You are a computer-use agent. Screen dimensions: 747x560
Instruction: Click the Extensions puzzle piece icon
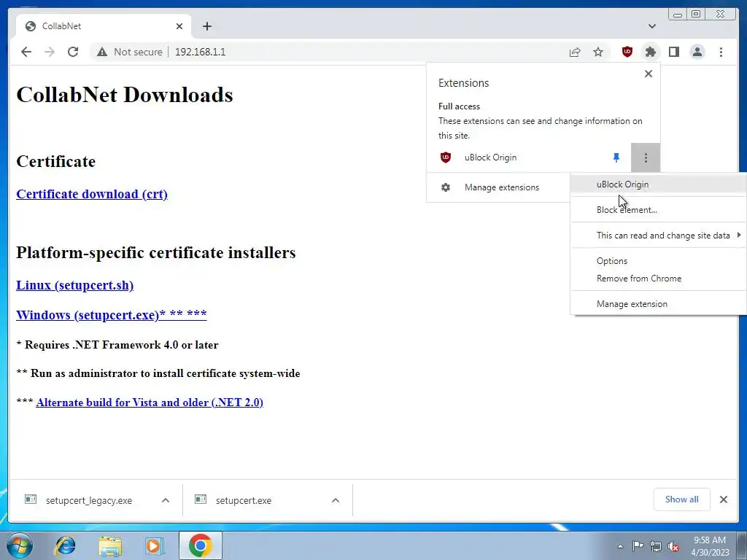pyautogui.click(x=650, y=52)
